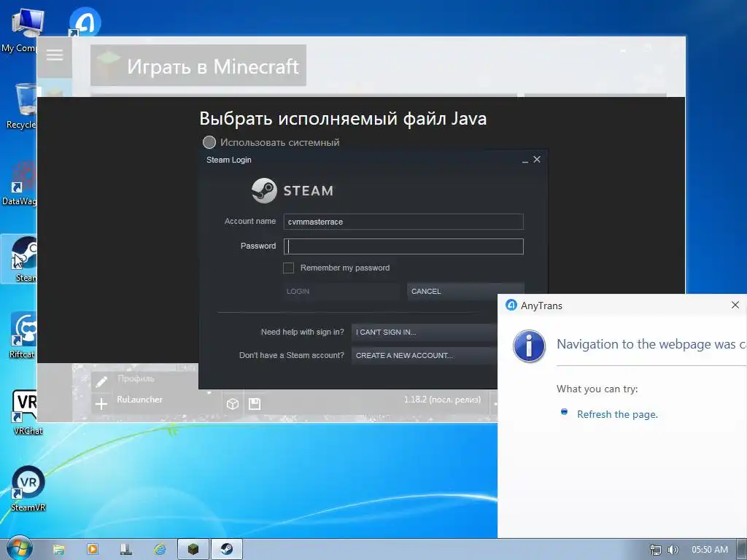Click the volume speaker tray icon
Viewport: 747px width, 560px height.
tap(673, 550)
